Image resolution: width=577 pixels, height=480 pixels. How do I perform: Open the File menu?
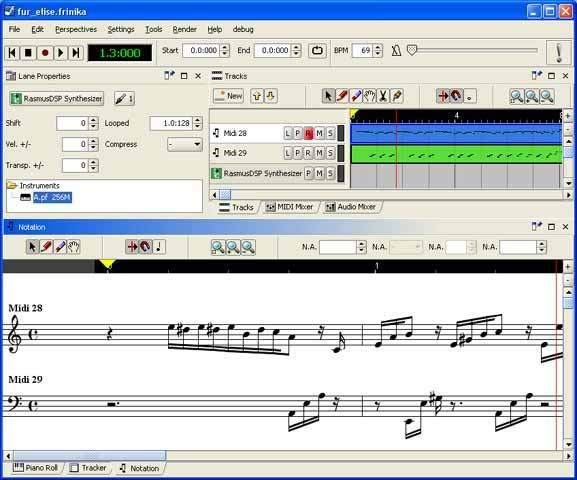(14, 29)
